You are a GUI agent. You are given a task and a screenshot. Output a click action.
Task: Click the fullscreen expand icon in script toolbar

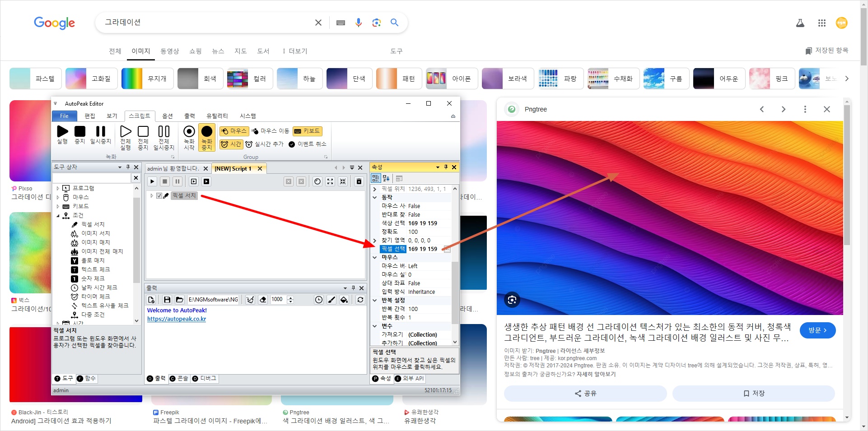[x=330, y=181]
